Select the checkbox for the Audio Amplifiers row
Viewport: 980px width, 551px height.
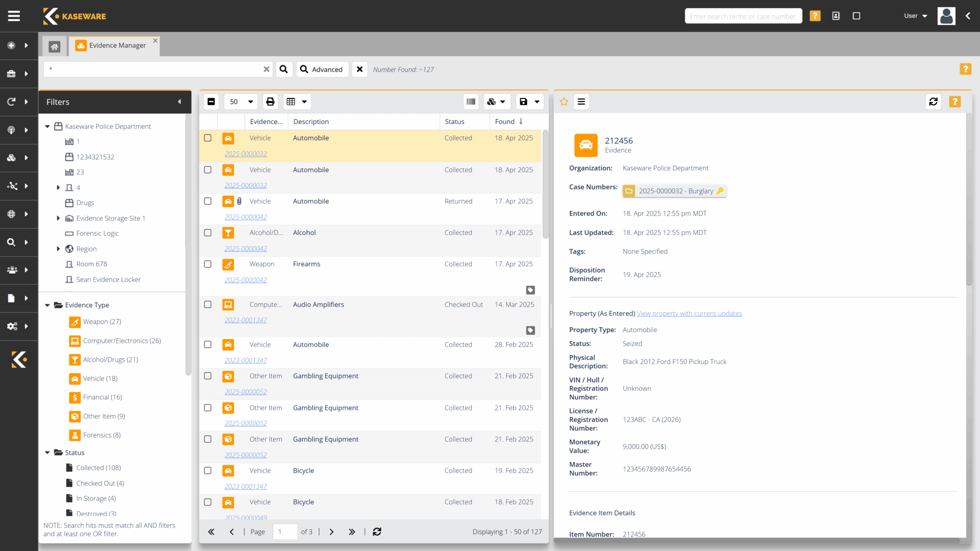[x=208, y=304]
